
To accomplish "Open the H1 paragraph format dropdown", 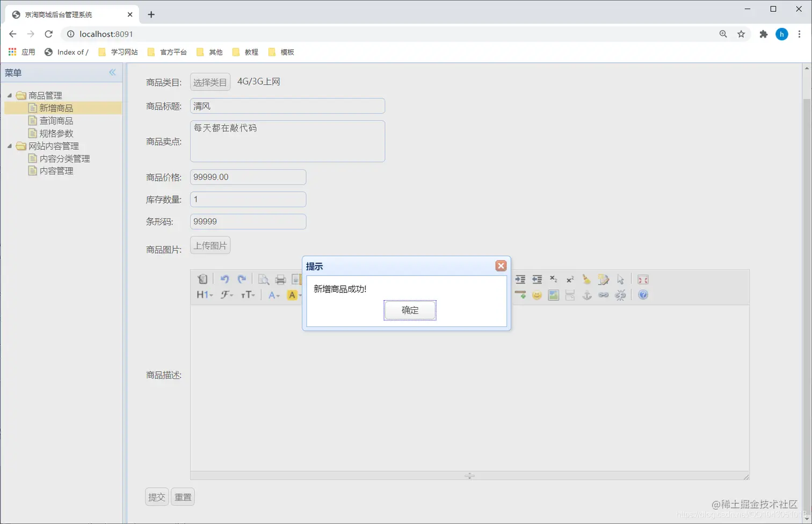I will click(205, 295).
